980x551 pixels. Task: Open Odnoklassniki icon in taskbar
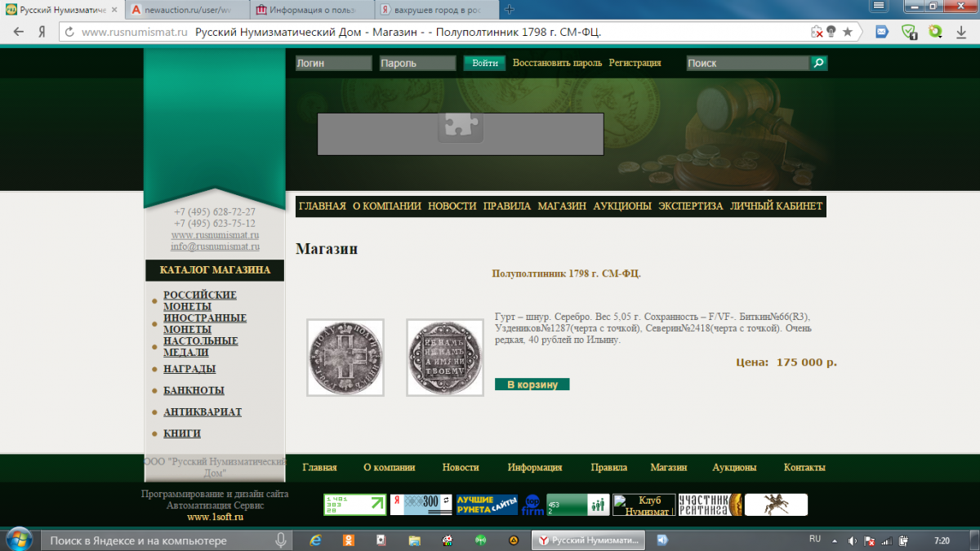[348, 540]
